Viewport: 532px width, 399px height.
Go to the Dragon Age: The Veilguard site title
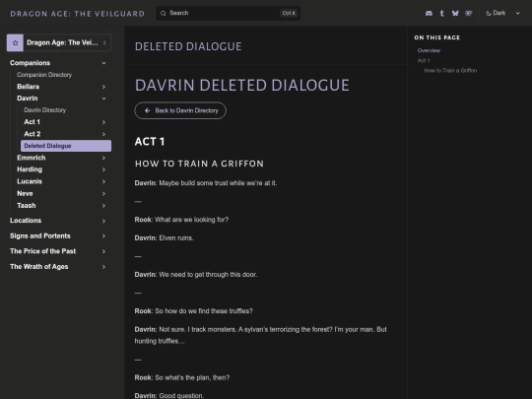[x=78, y=14]
